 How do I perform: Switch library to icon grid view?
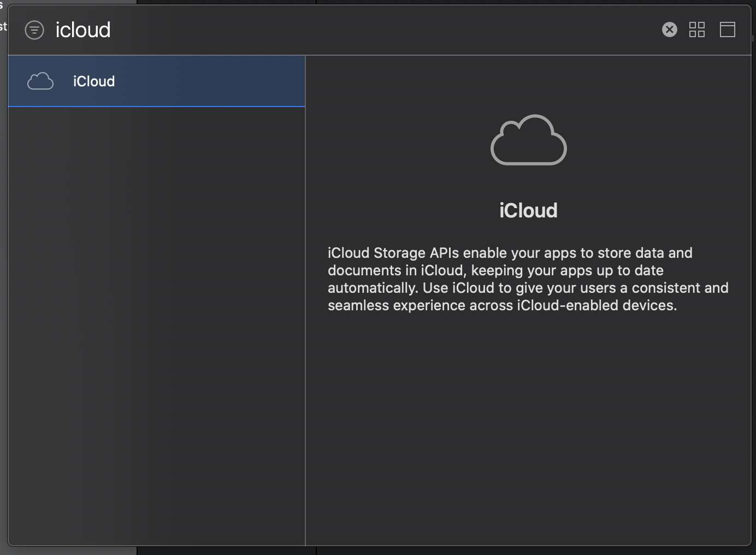697,29
